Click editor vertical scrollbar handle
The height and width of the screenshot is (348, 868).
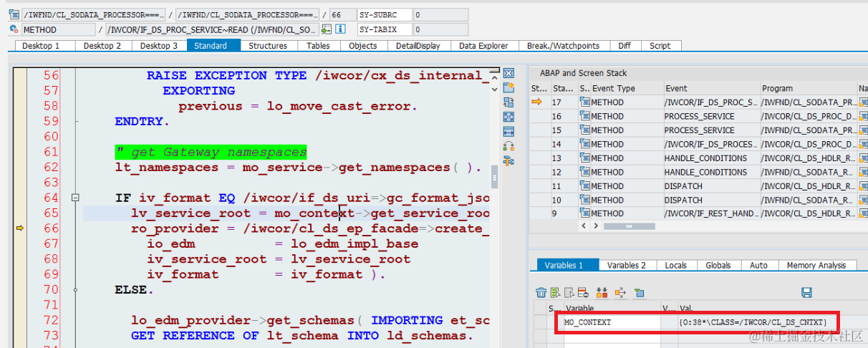coord(494,176)
